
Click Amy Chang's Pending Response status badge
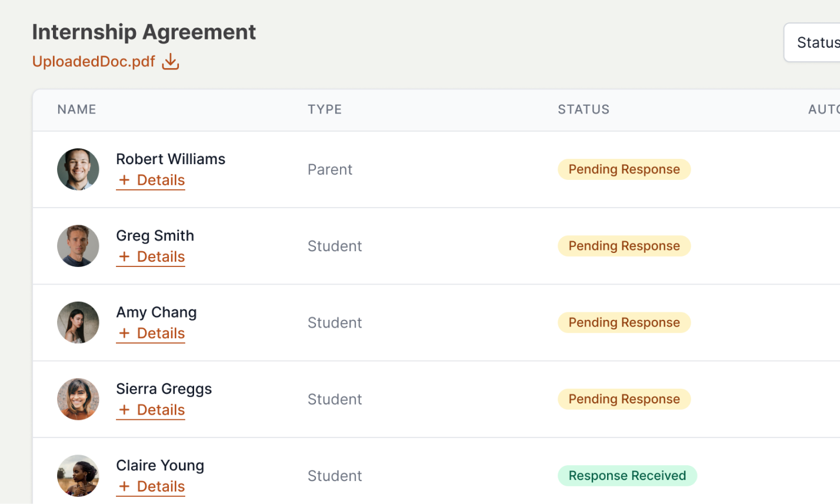(624, 322)
